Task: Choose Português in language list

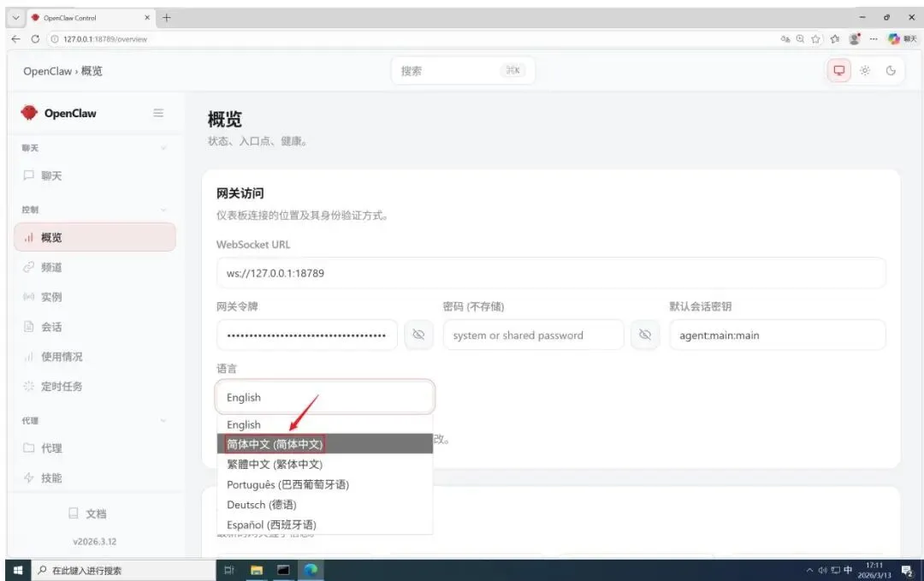Action: (325, 484)
